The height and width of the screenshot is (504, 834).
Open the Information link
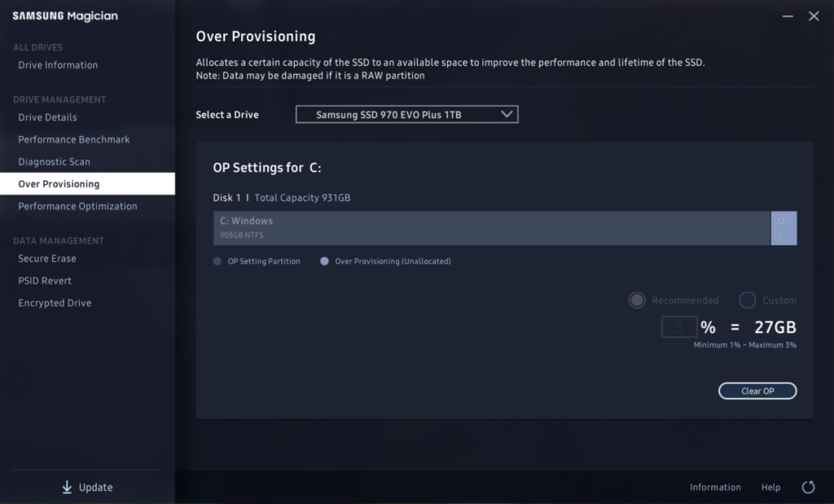(x=715, y=487)
